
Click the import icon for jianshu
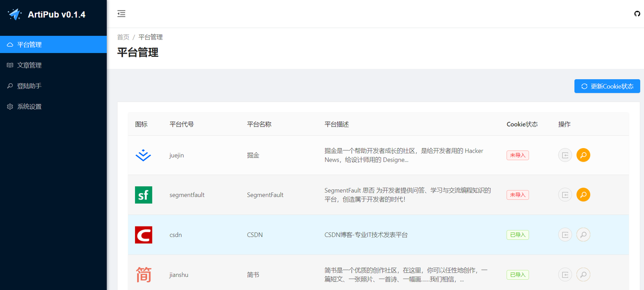(565, 274)
